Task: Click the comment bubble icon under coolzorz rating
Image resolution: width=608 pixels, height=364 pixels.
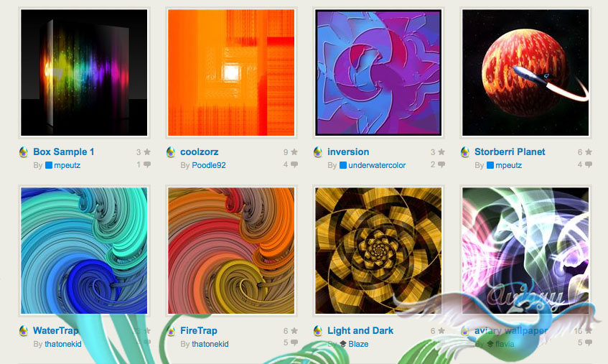Action: pos(294,164)
